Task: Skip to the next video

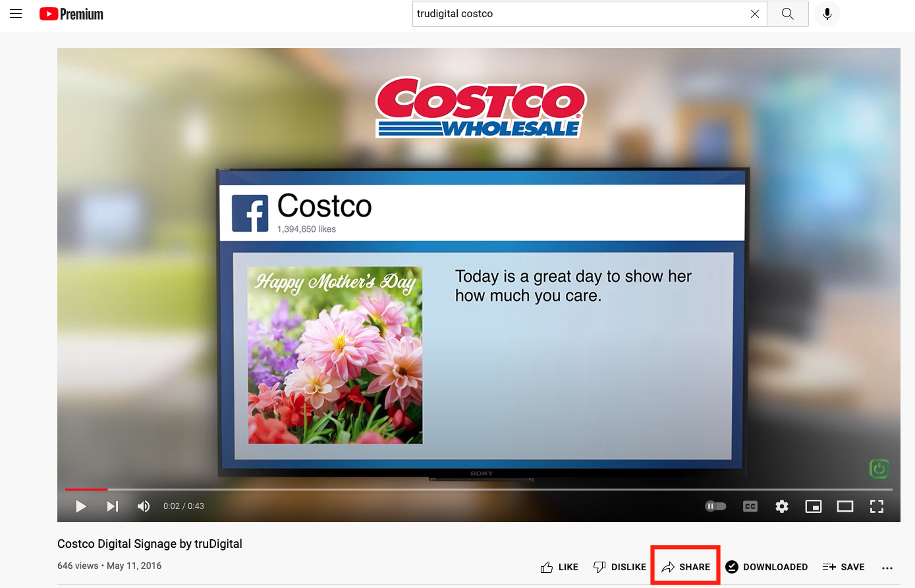Action: (113, 506)
